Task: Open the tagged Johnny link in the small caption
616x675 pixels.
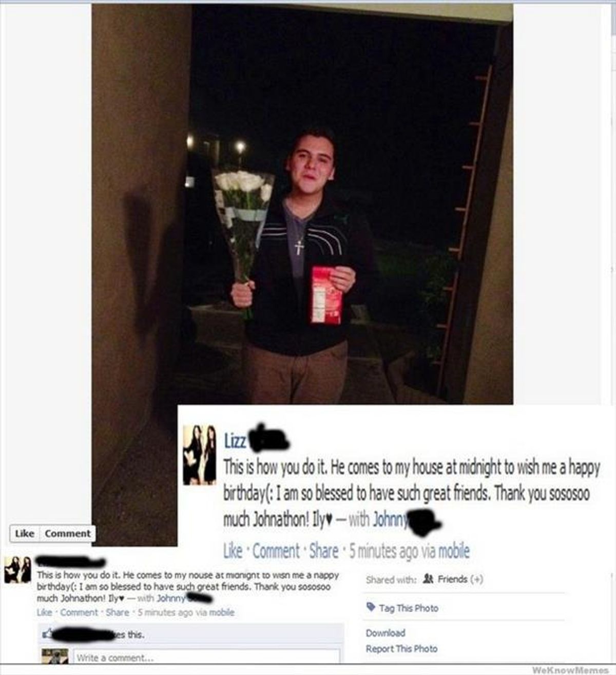Action: 170,598
